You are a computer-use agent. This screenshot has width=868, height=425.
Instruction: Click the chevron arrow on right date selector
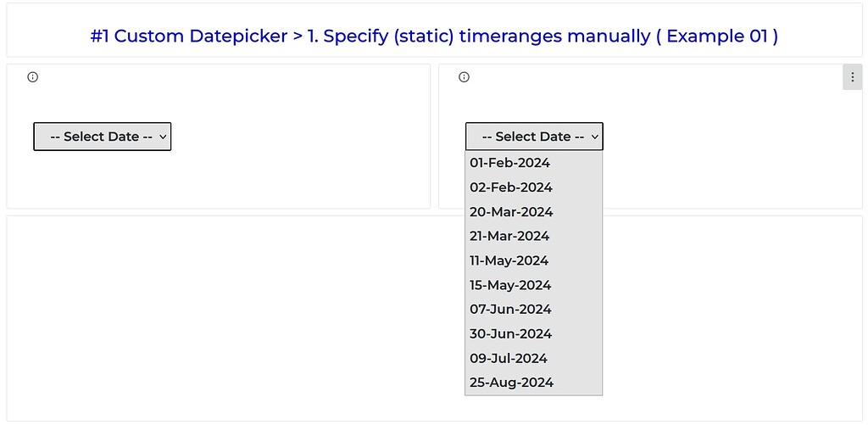click(x=594, y=137)
